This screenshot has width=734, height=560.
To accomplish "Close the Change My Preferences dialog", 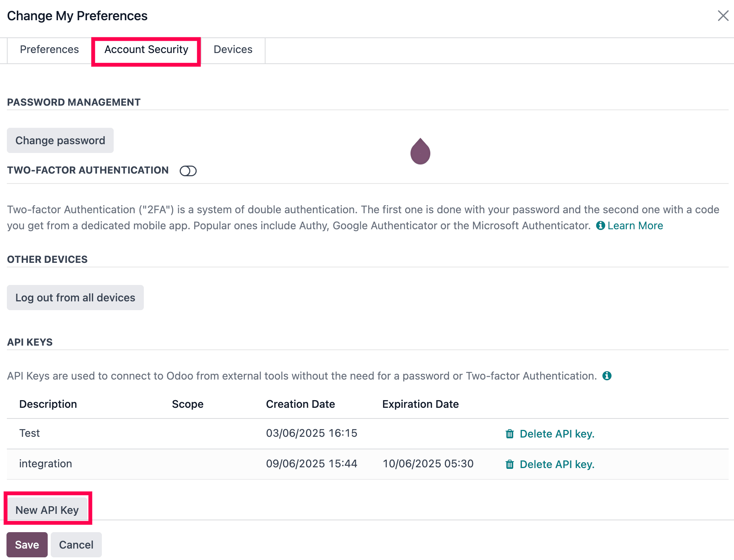I will coord(723,16).
